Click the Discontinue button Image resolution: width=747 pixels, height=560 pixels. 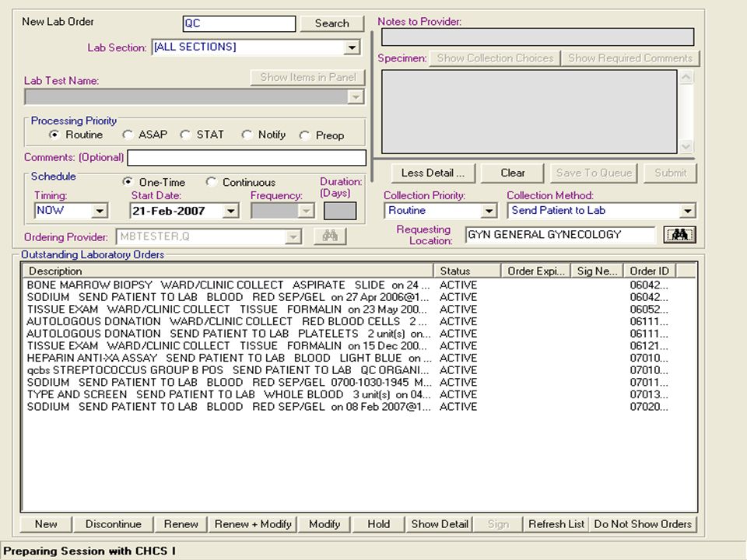114,524
